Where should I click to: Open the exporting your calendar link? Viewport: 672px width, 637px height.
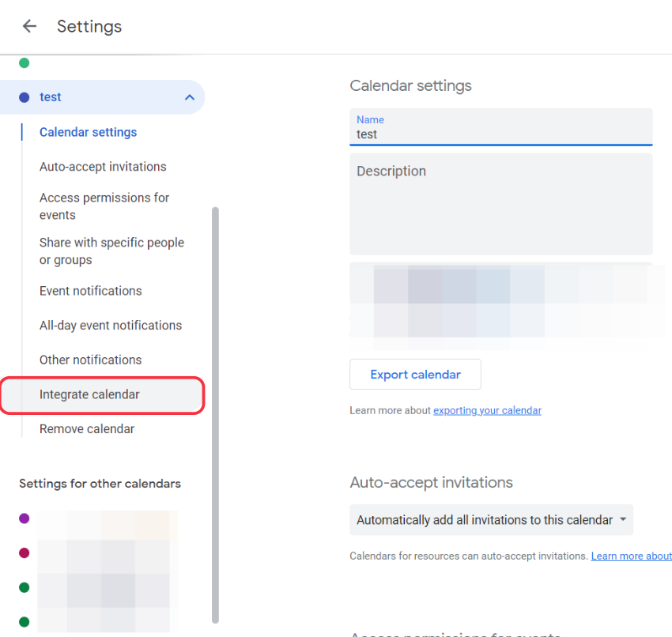(487, 410)
